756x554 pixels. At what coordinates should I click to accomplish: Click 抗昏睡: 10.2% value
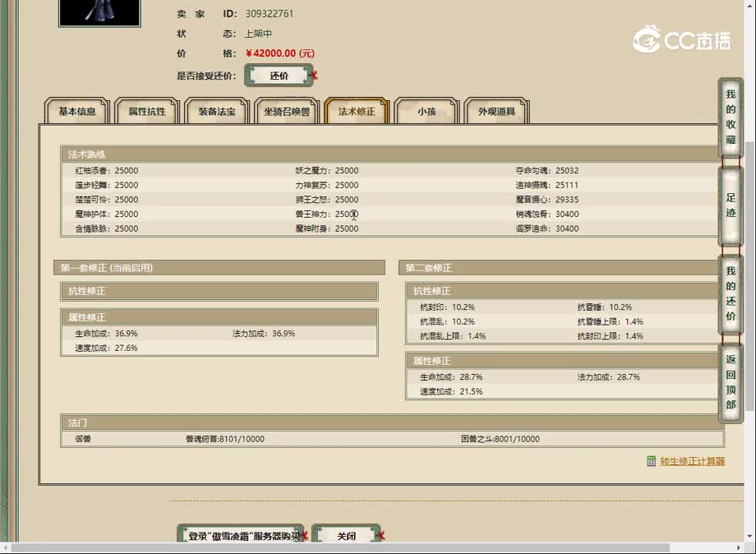(604, 307)
